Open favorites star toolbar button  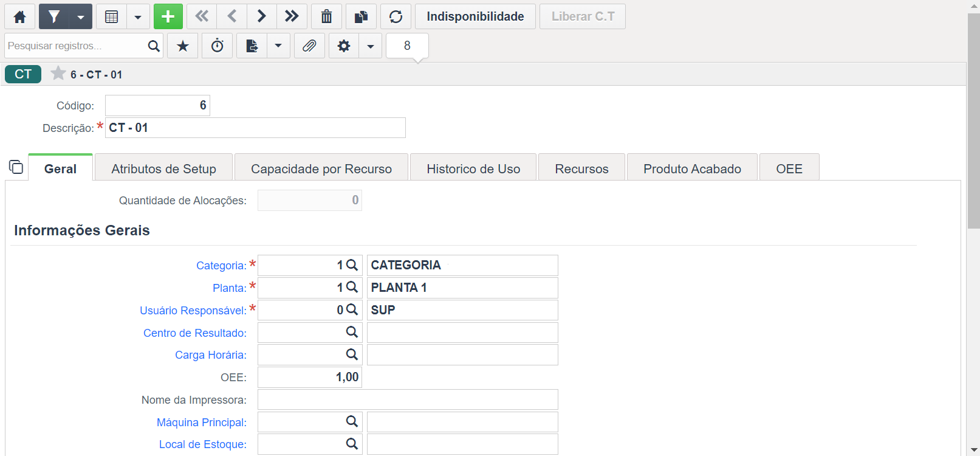tap(183, 46)
